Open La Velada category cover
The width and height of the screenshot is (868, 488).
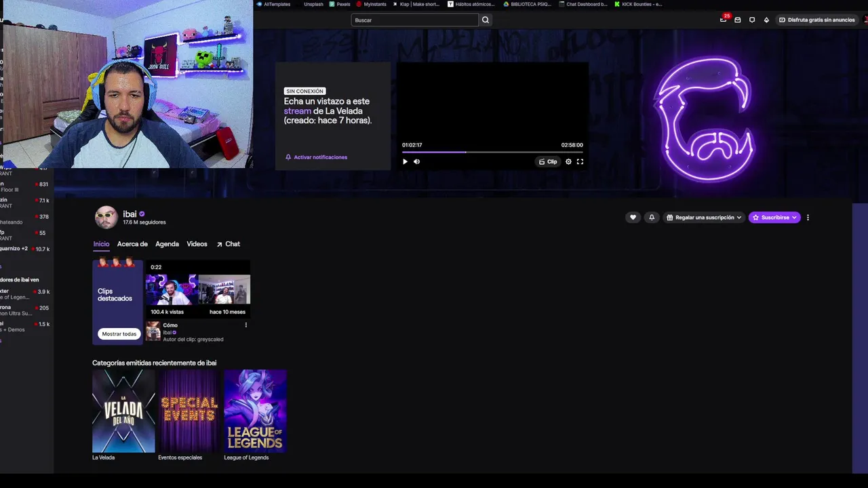pos(123,411)
